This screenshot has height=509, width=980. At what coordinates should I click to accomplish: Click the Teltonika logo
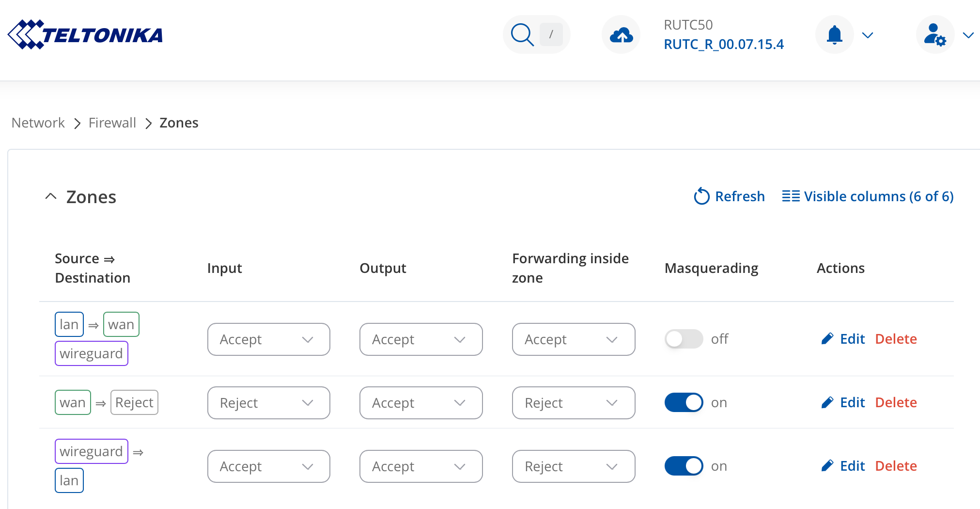[85, 34]
